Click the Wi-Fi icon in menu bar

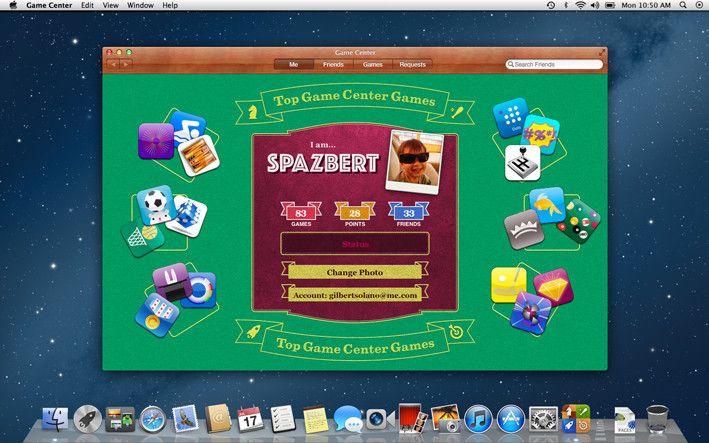coord(580,5)
